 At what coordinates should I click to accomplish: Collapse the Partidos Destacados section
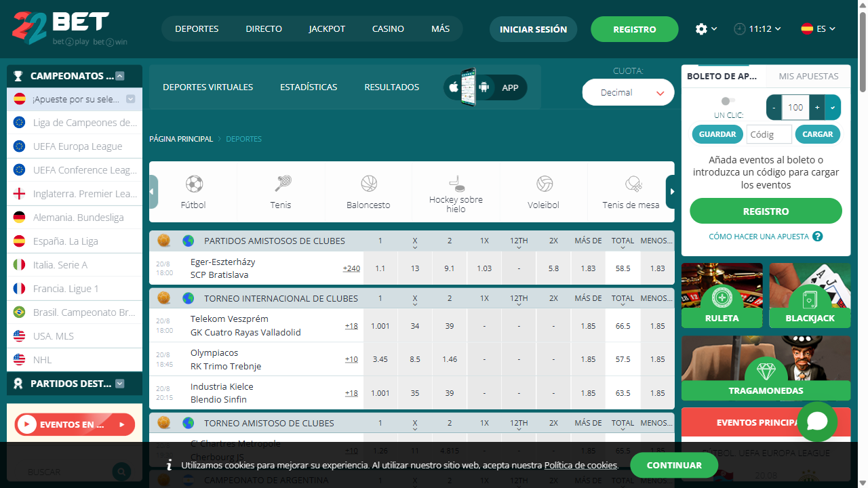(x=120, y=384)
